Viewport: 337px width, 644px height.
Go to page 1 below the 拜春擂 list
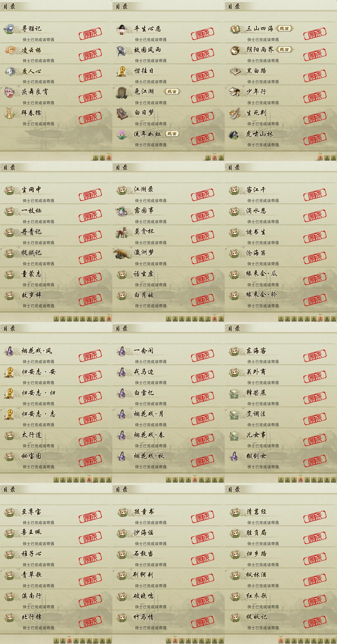point(96,158)
